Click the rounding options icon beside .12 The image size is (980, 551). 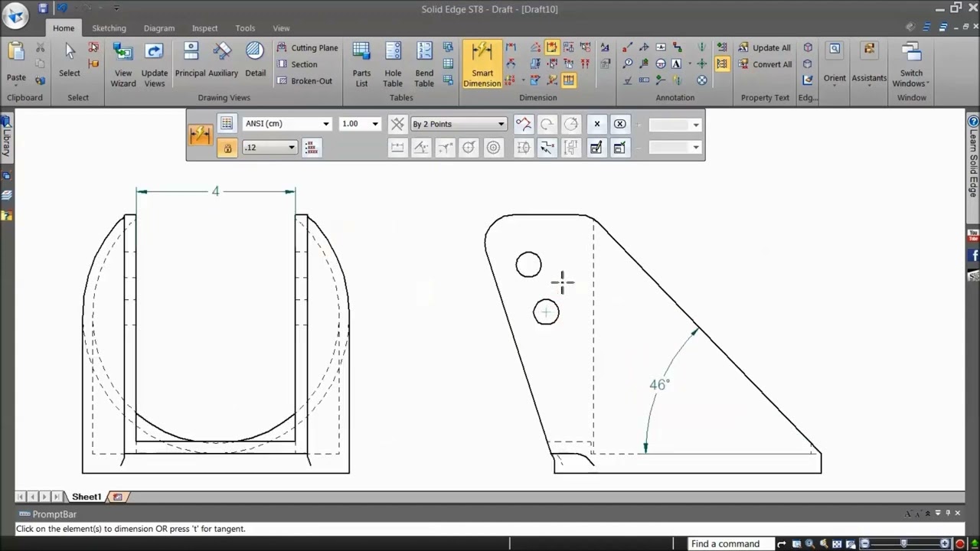pyautogui.click(x=311, y=148)
